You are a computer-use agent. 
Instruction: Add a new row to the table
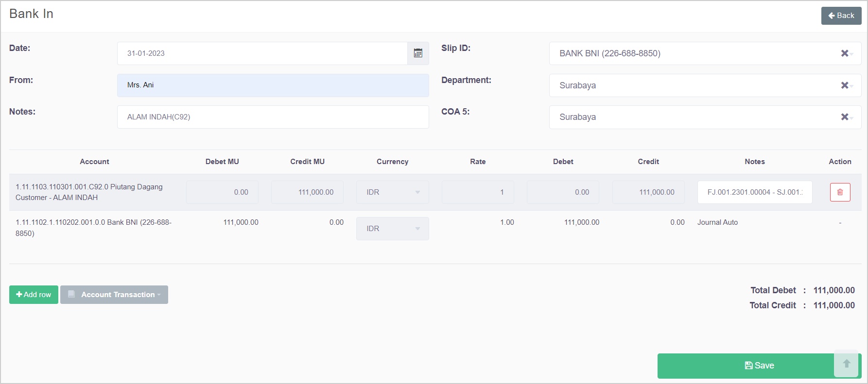(34, 295)
